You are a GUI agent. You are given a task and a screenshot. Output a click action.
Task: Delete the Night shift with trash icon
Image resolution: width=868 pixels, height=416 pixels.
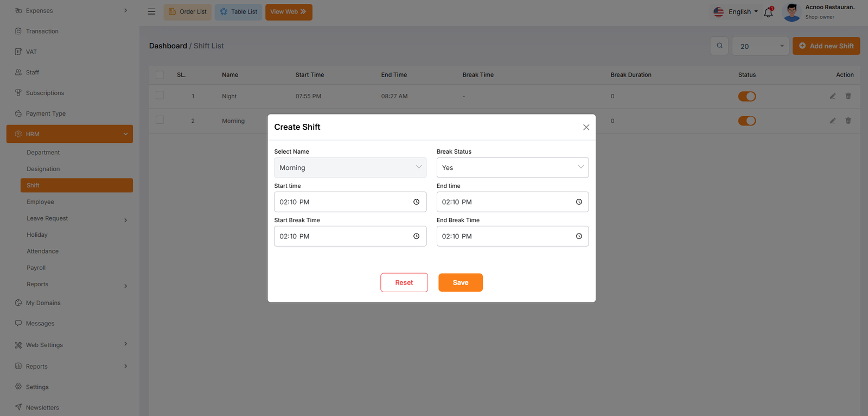848,96
